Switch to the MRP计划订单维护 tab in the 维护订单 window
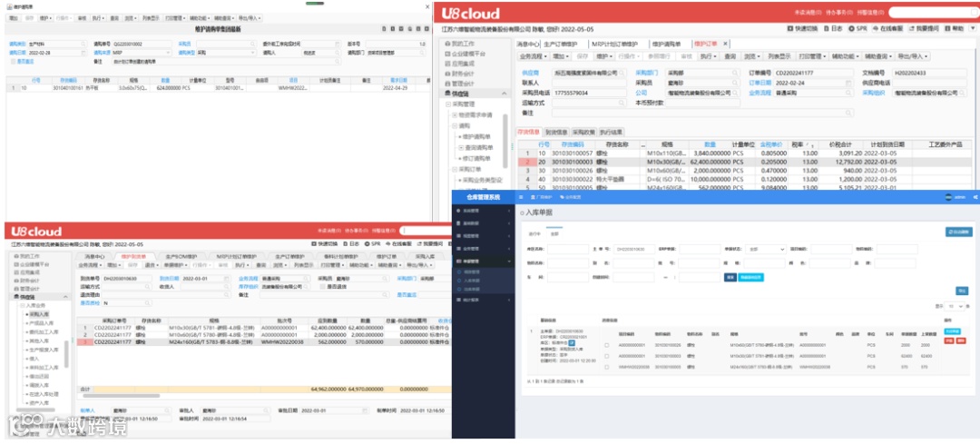The height and width of the screenshot is (444, 980). pyautogui.click(x=613, y=44)
